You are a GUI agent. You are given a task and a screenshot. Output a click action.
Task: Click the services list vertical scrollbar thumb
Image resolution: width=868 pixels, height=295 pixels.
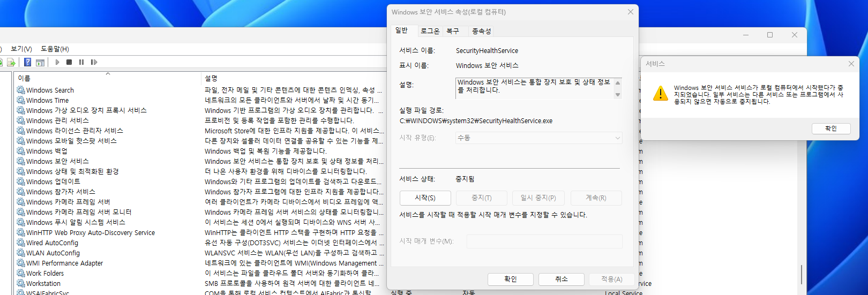click(802, 275)
